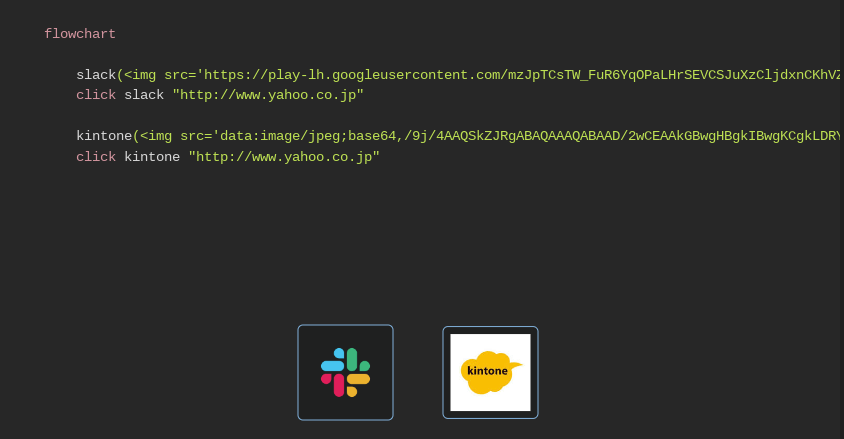Click the 'click' keyword on kintone line
The width and height of the screenshot is (844, 439).
(96, 157)
